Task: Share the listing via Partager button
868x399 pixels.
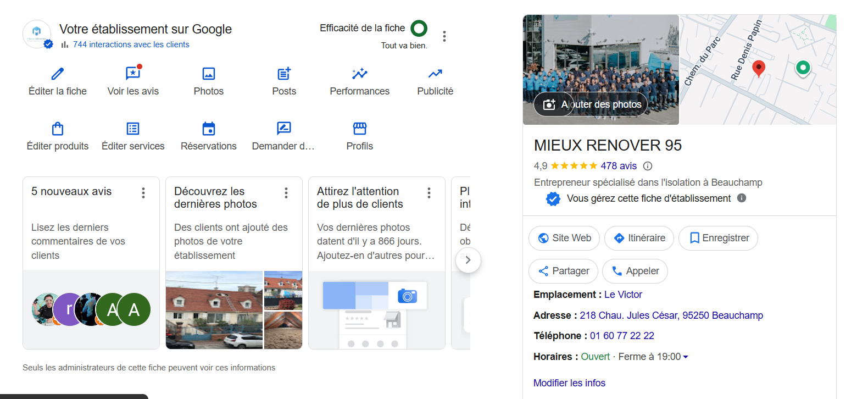Action: tap(563, 271)
